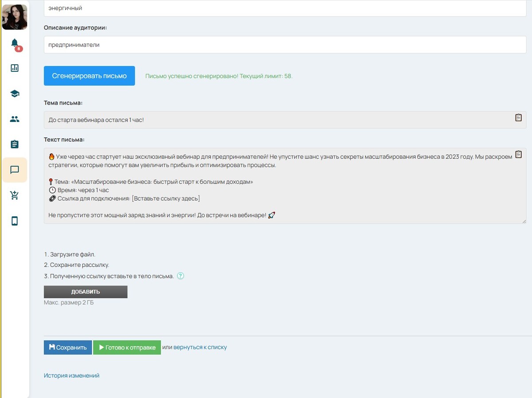
Task: Click the profile avatar photo
Action: coord(15,17)
